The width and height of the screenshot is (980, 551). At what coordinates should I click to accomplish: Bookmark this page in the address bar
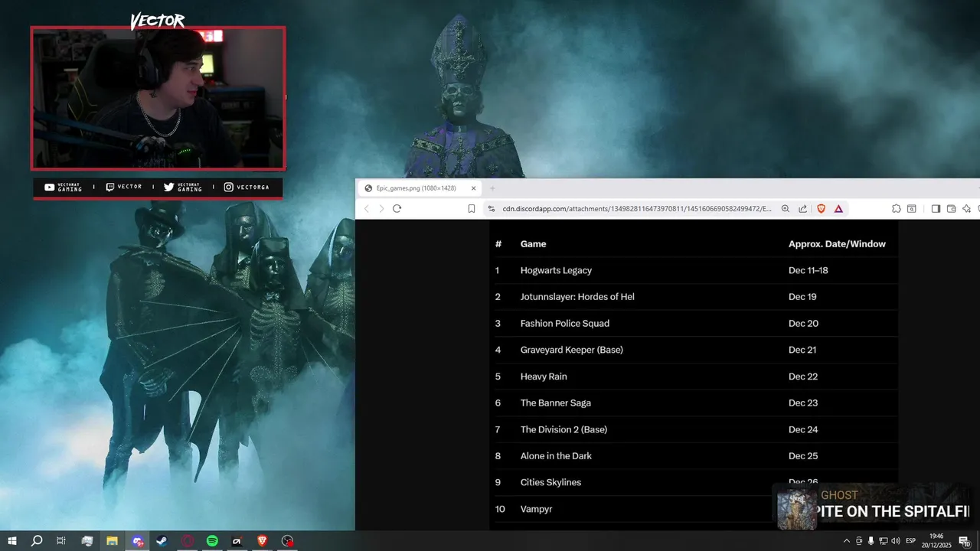tap(472, 208)
